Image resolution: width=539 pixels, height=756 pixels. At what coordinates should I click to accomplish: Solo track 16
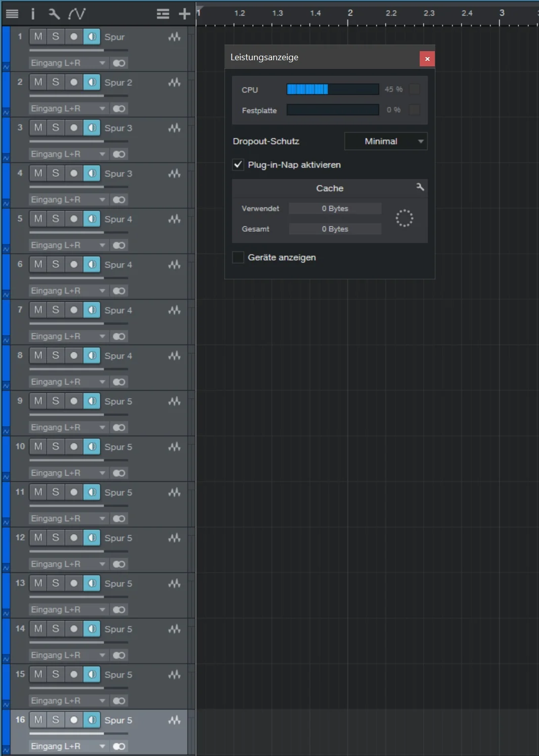[56, 720]
